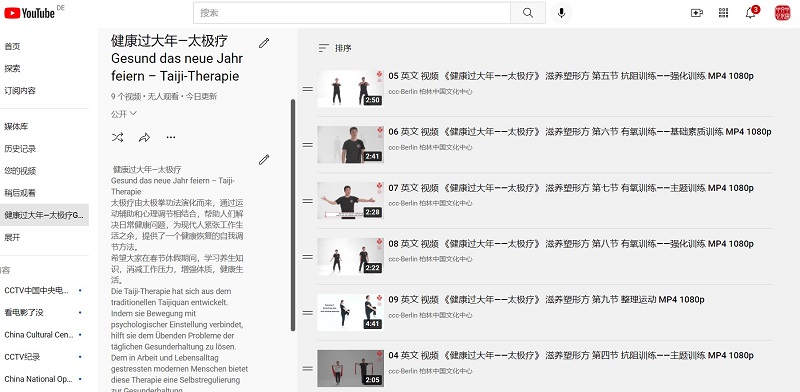Open thumbnail of video 04 (2:05)

pos(351,369)
